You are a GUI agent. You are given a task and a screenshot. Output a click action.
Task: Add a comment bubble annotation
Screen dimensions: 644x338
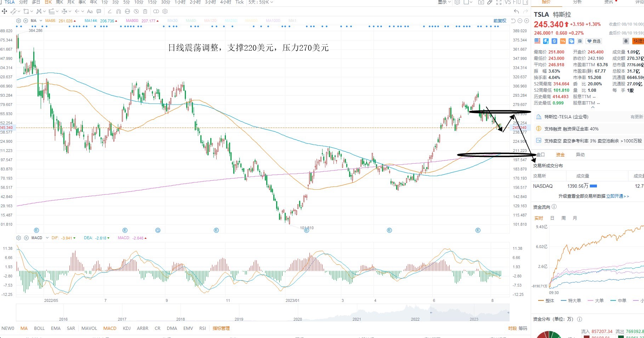(99, 11)
